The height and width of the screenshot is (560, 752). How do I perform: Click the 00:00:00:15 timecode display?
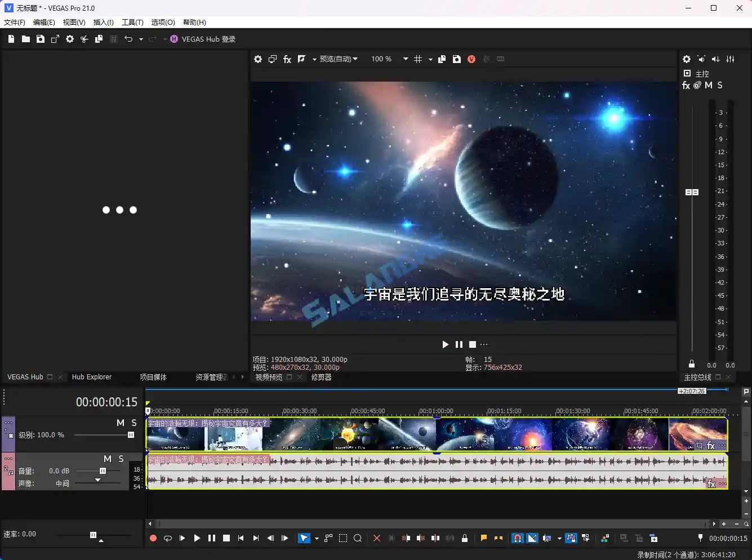coord(106,402)
